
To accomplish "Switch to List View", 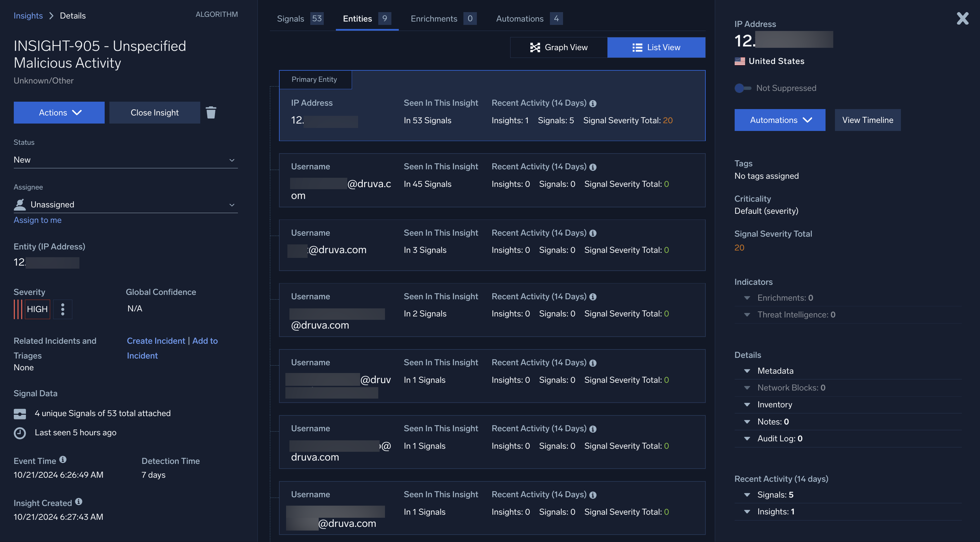I will pyautogui.click(x=656, y=47).
